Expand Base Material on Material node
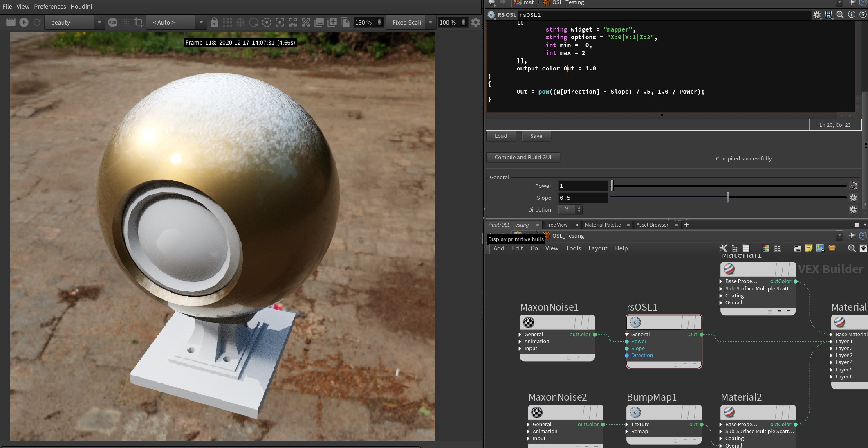The width and height of the screenshot is (868, 448). (x=832, y=335)
